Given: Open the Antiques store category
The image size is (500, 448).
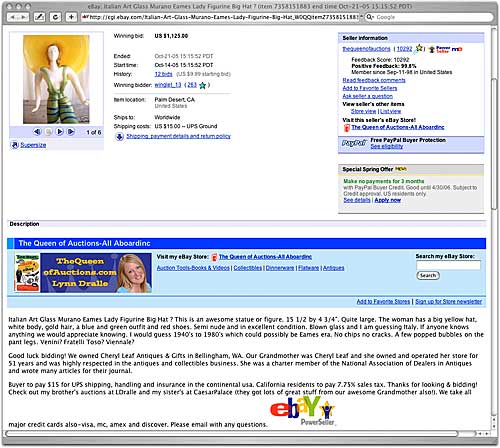Looking at the screenshot, I should (333, 268).
